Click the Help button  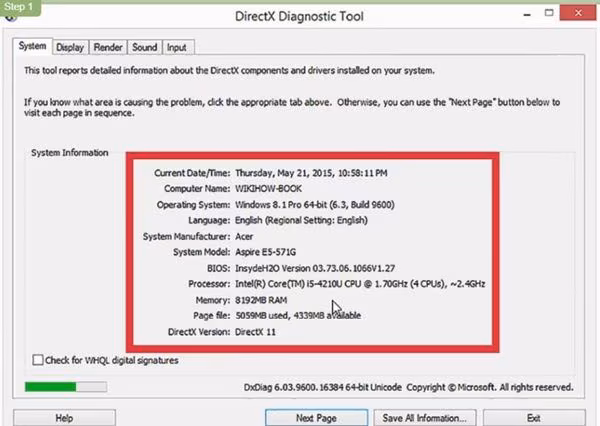pyautogui.click(x=64, y=418)
